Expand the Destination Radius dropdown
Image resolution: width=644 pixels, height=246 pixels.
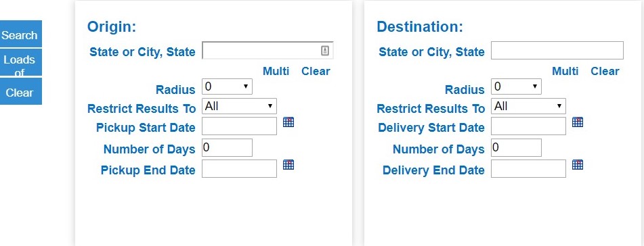click(516, 87)
